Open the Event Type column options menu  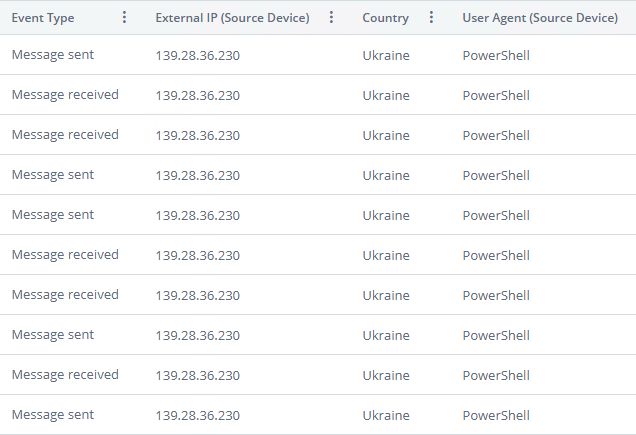(124, 18)
